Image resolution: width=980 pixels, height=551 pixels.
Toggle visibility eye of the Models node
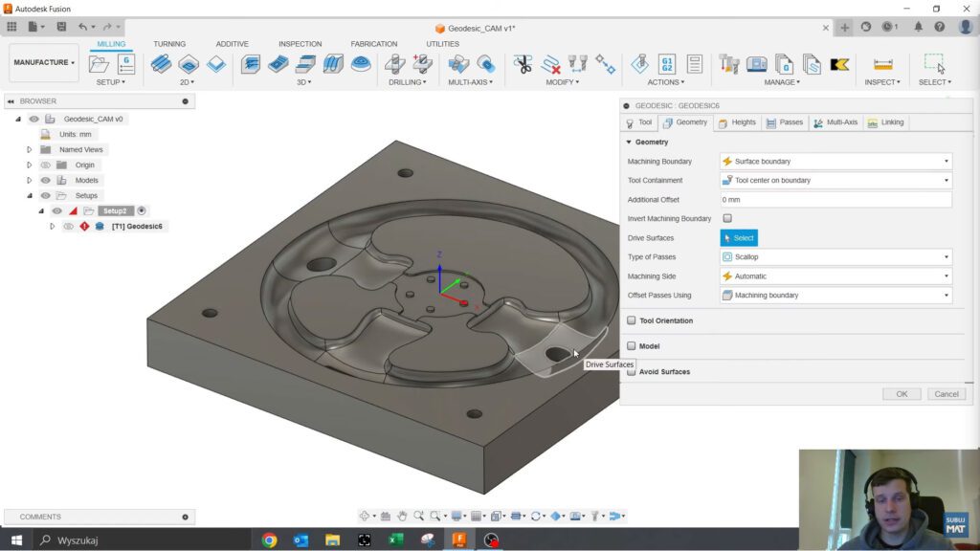tap(45, 180)
